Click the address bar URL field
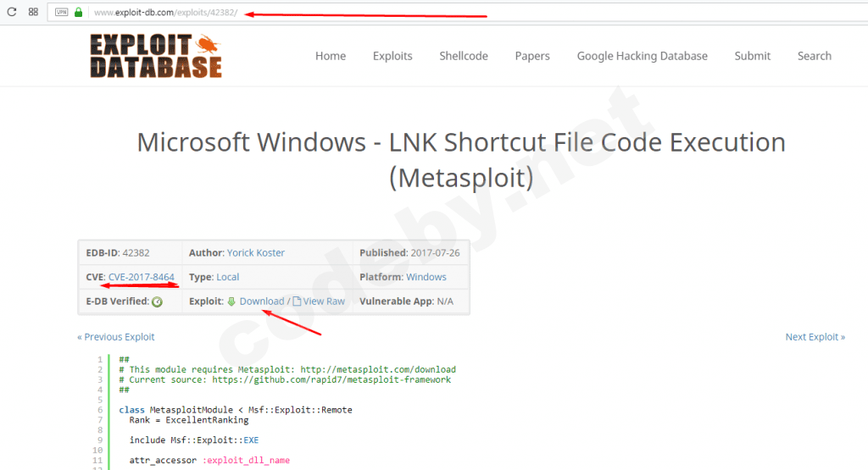 coord(457,12)
